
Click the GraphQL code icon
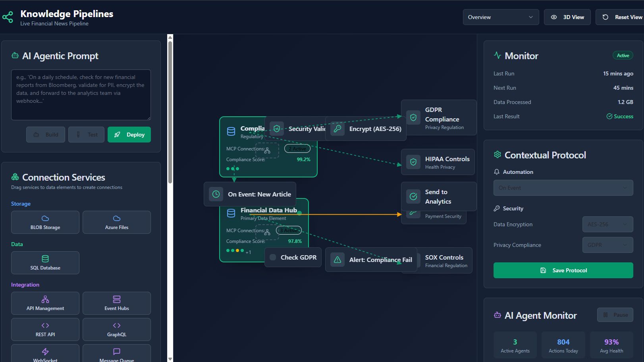click(x=117, y=325)
